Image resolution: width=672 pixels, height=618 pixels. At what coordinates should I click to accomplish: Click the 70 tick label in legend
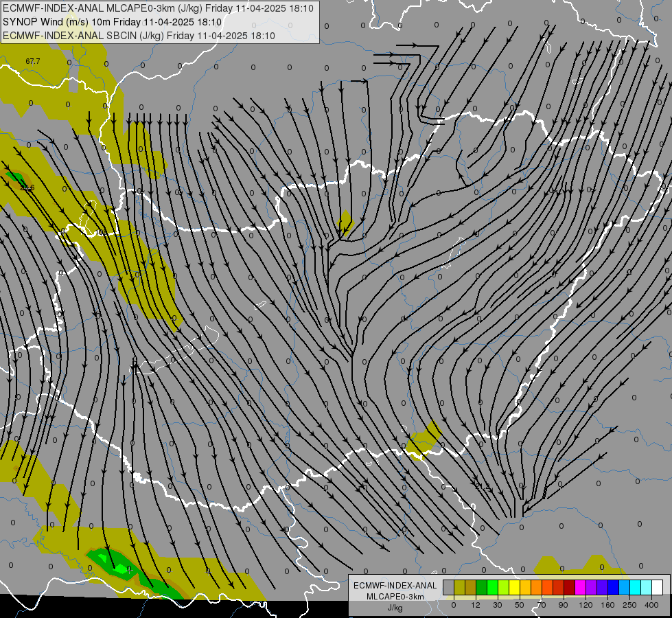(542, 605)
